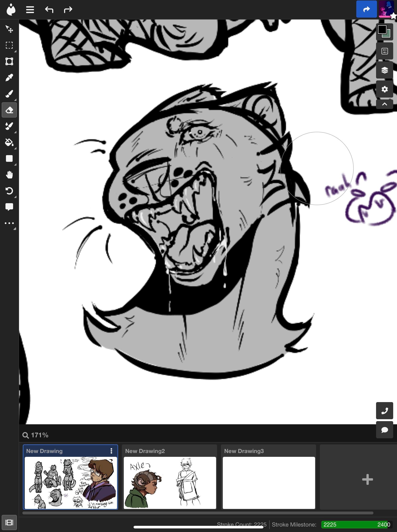Open New Drawing options three-dot menu

tap(111, 451)
